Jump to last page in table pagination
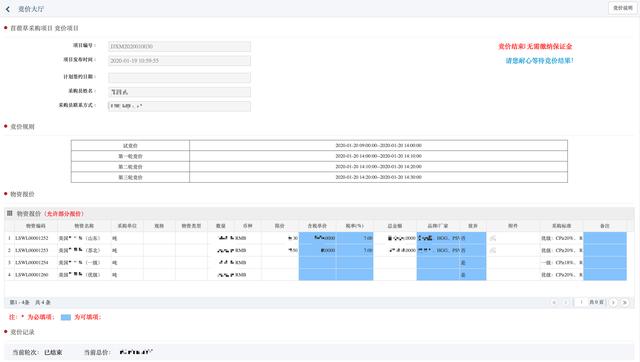The width and height of the screenshot is (640, 362). point(624,302)
